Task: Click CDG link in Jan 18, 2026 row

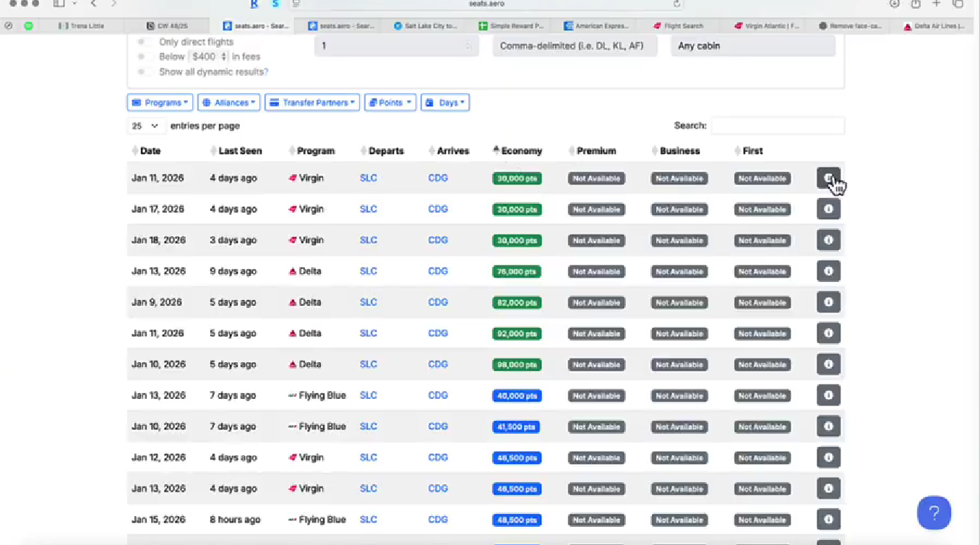Action: click(438, 240)
